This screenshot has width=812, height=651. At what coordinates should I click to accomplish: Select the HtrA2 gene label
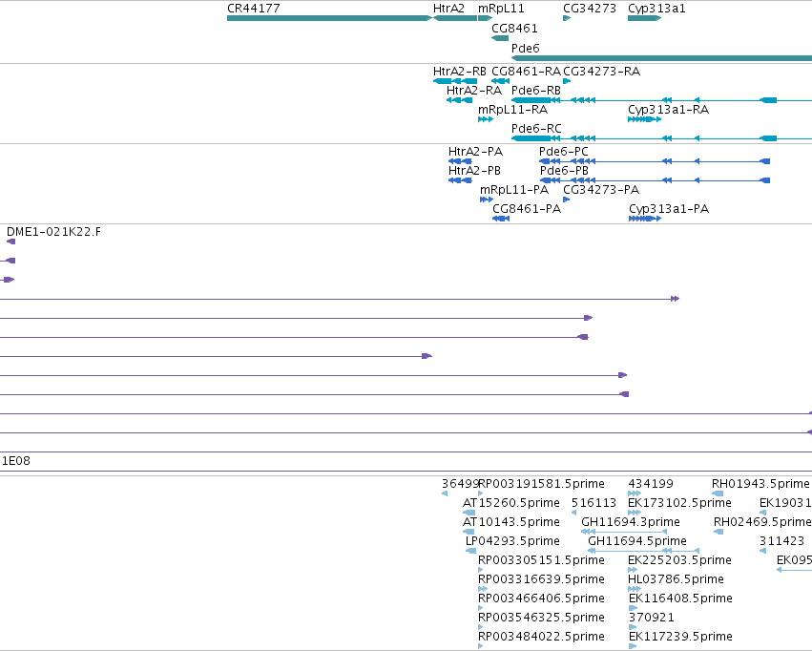pos(449,9)
